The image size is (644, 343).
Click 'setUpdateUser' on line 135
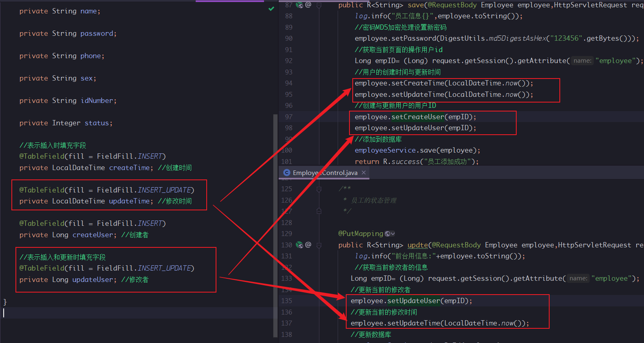(x=414, y=301)
